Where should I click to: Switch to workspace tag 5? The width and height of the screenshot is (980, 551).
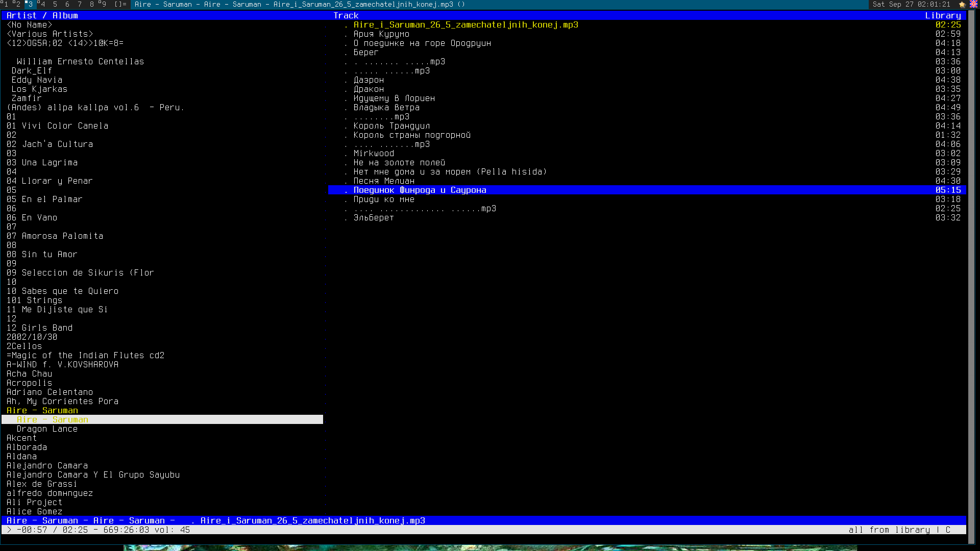click(55, 4)
